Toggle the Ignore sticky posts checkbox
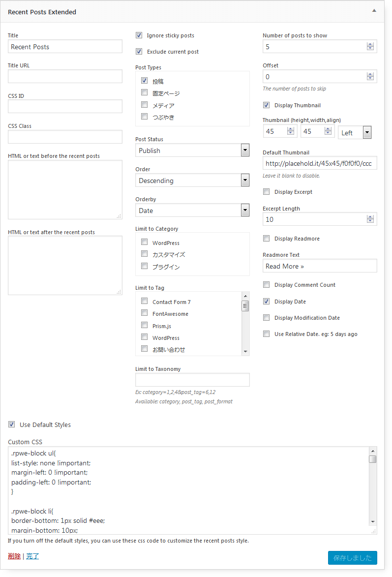This screenshot has width=392, height=577. (x=139, y=35)
